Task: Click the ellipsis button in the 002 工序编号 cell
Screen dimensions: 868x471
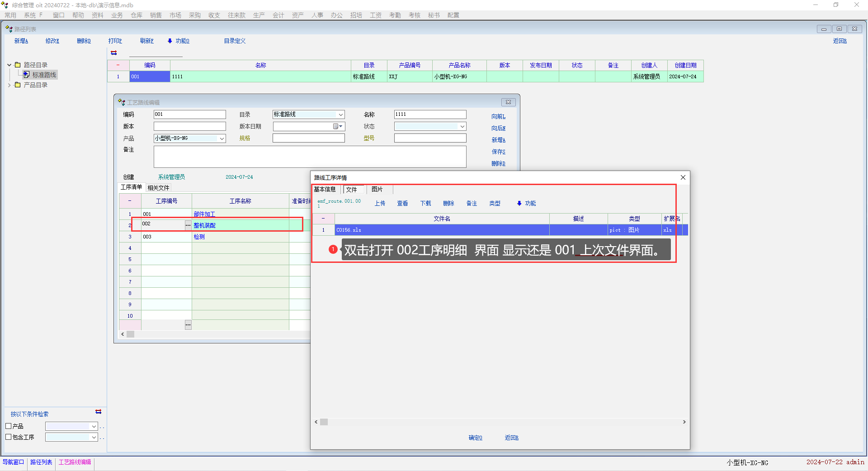Action: click(x=188, y=225)
